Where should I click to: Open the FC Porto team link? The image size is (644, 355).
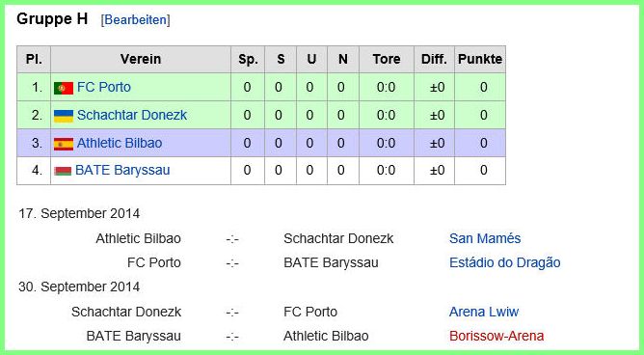tap(104, 87)
